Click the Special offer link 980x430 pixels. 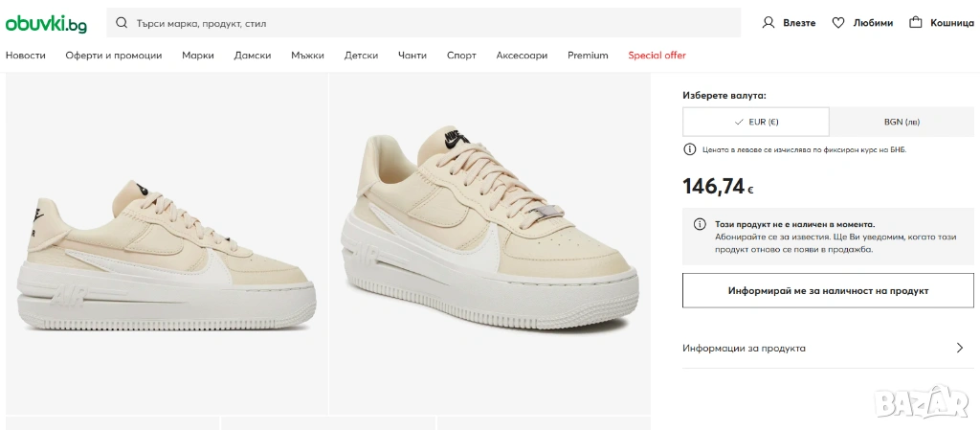pos(657,56)
